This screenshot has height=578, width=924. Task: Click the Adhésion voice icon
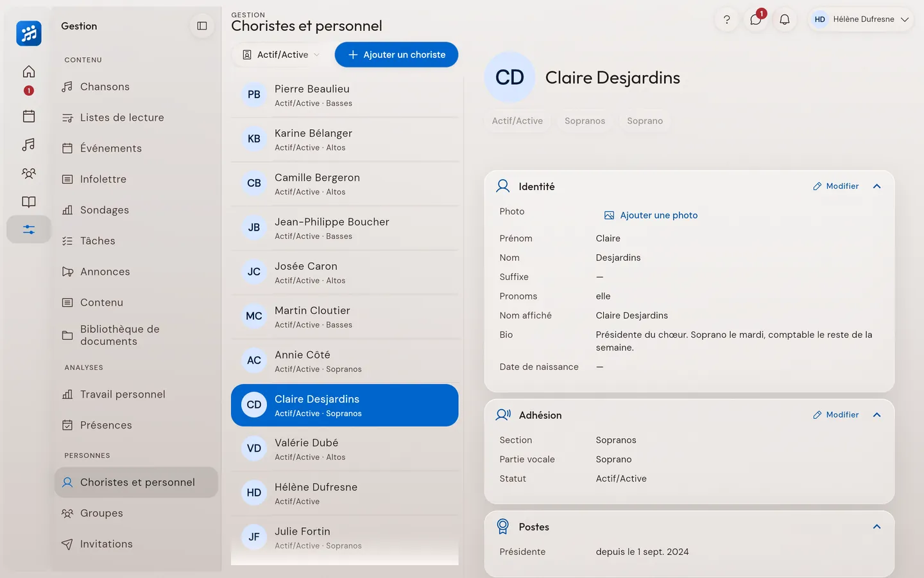coord(503,415)
